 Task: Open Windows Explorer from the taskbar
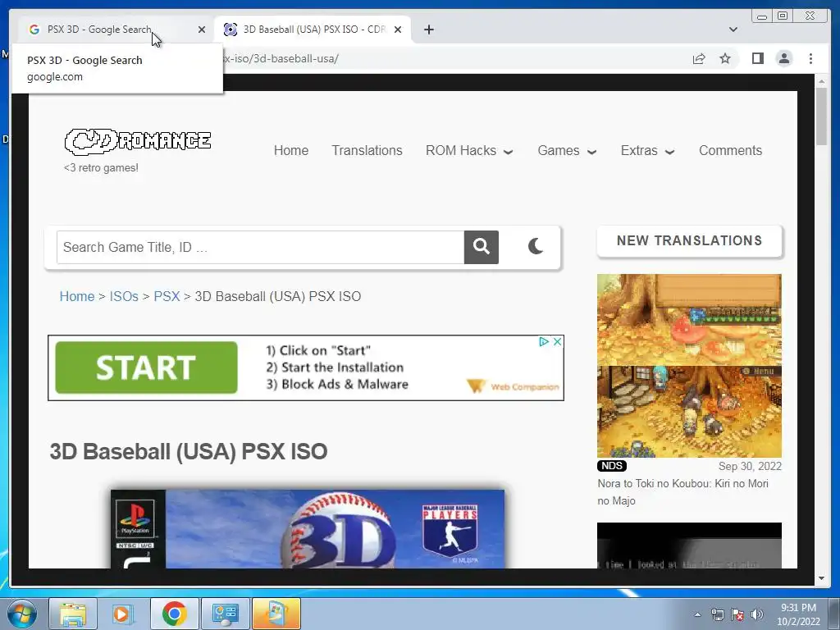(x=73, y=614)
